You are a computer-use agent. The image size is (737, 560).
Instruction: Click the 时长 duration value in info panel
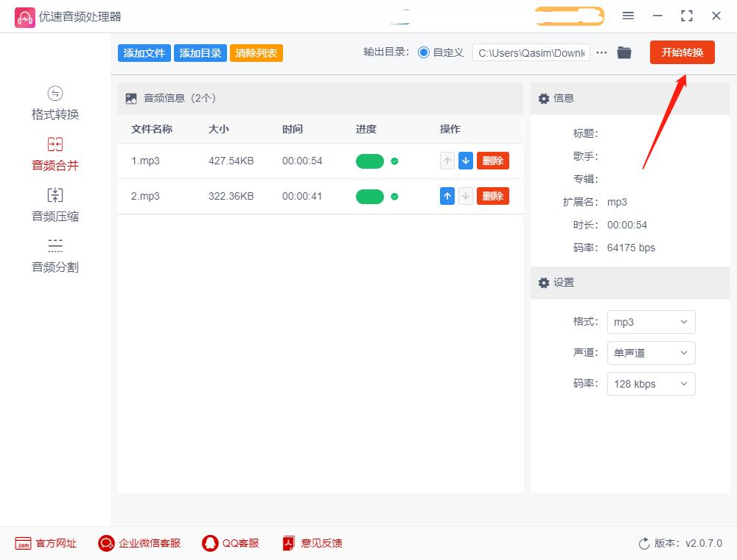[627, 225]
